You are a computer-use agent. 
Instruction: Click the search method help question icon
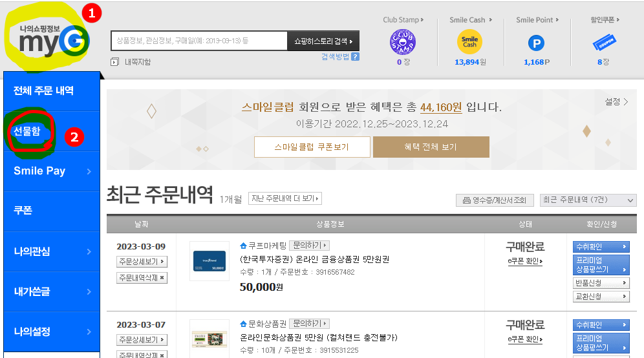355,57
